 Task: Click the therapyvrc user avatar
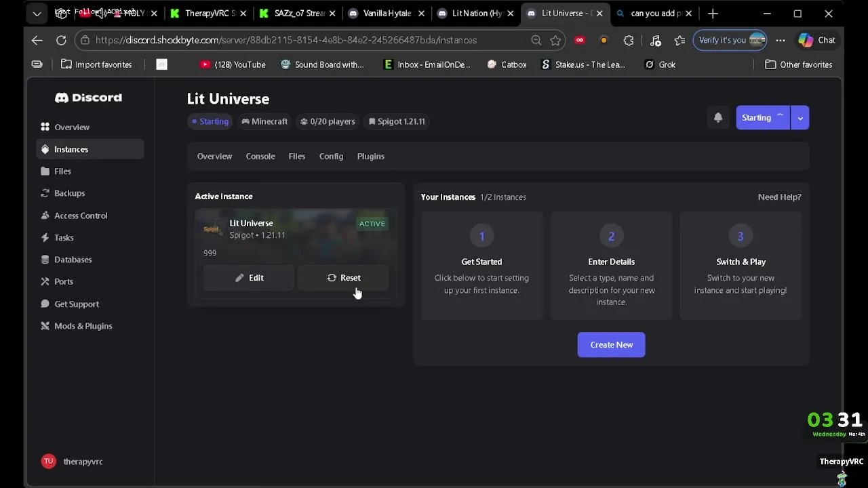48,461
